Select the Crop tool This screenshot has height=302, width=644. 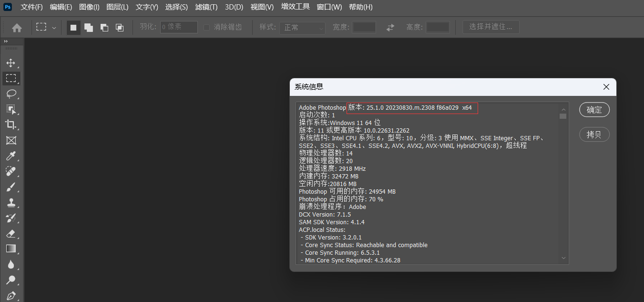point(11,125)
